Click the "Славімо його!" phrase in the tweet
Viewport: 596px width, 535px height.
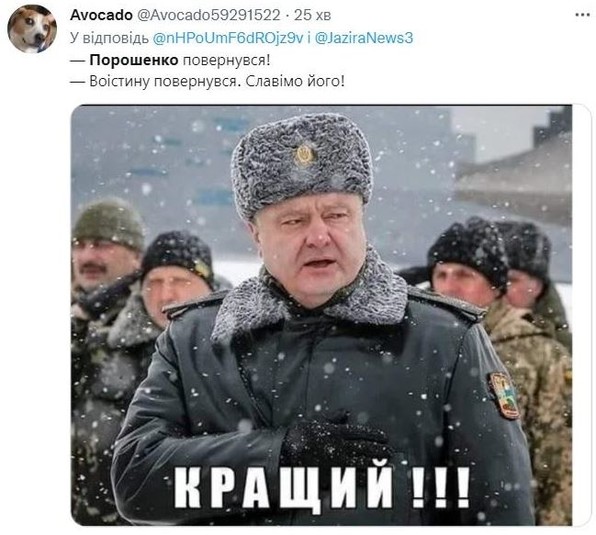[x=295, y=81]
